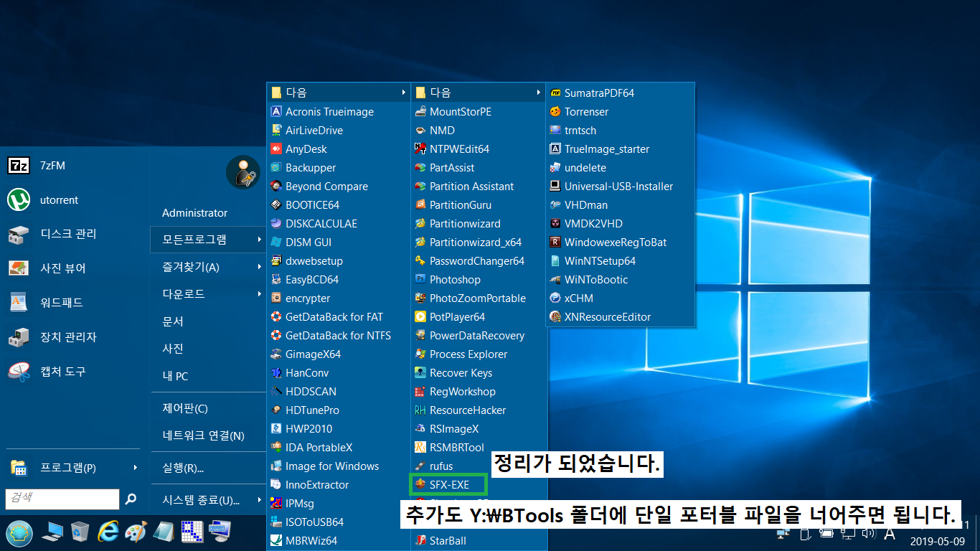Open PartitionGuru

tap(479, 205)
